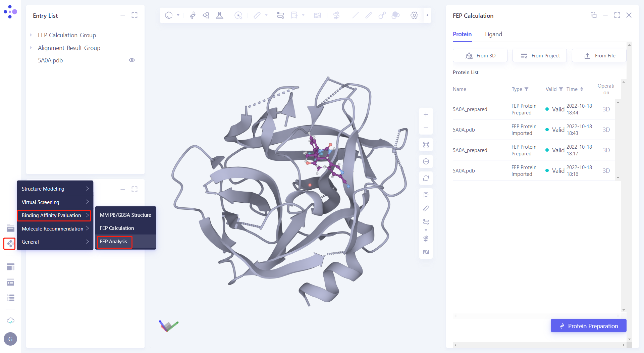Open the cloud icon in left sidebar
Viewport: 644px width, 353px height.
point(10,320)
